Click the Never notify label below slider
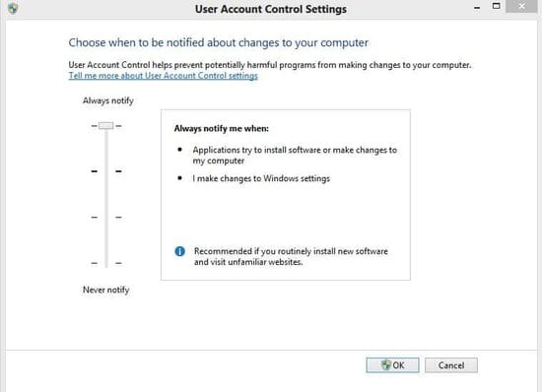The image size is (542, 392). (106, 290)
